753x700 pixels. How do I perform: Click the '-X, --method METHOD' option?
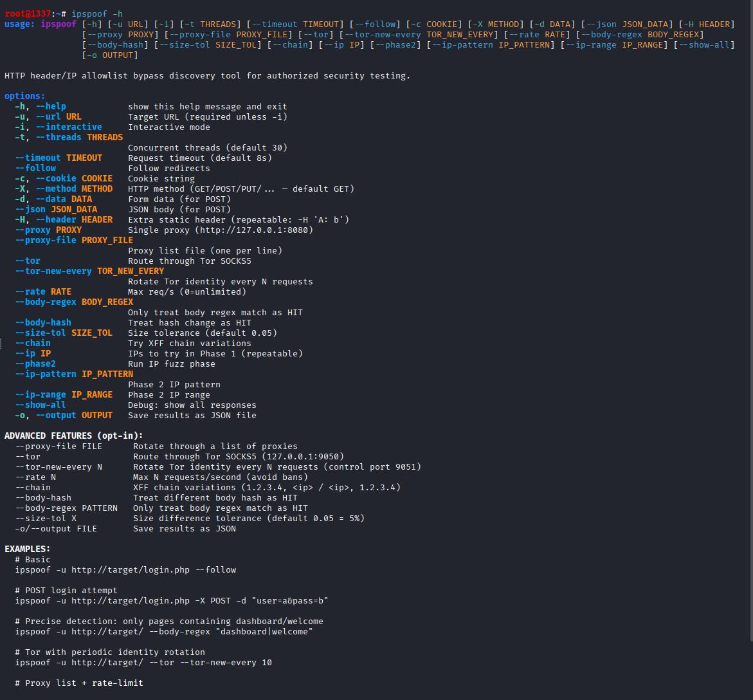tap(64, 189)
